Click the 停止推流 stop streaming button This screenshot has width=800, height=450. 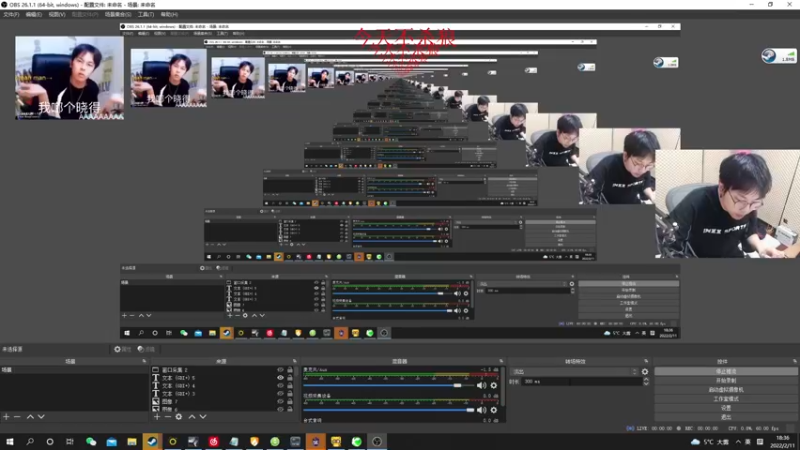[x=726, y=371]
